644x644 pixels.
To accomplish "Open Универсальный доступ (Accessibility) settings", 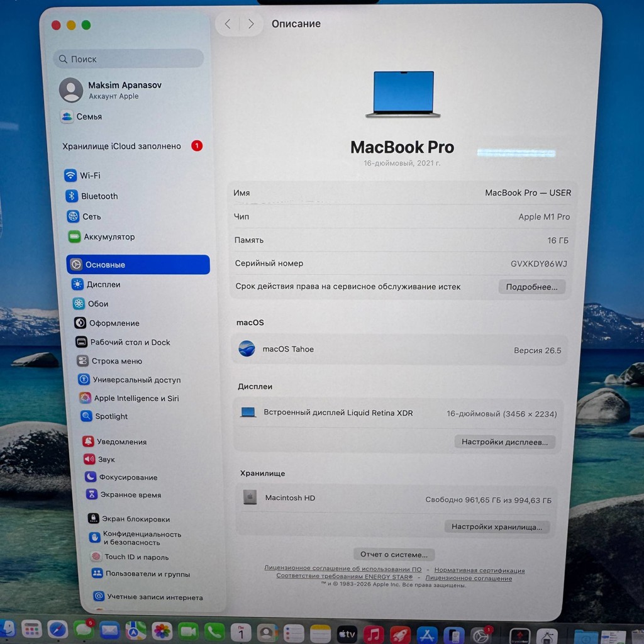I will (x=130, y=379).
